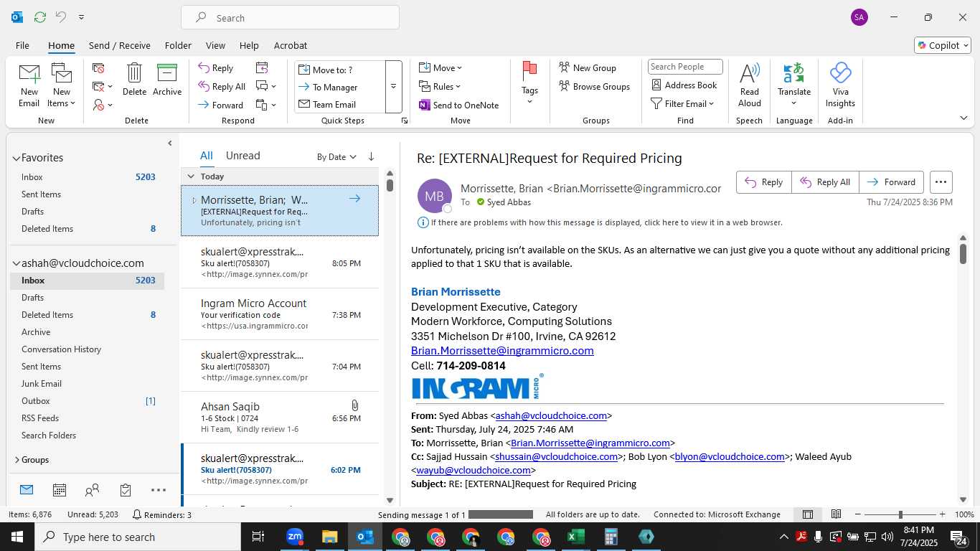This screenshot has width=980, height=551.
Task: Open the By Date sort dropdown
Action: tap(336, 157)
